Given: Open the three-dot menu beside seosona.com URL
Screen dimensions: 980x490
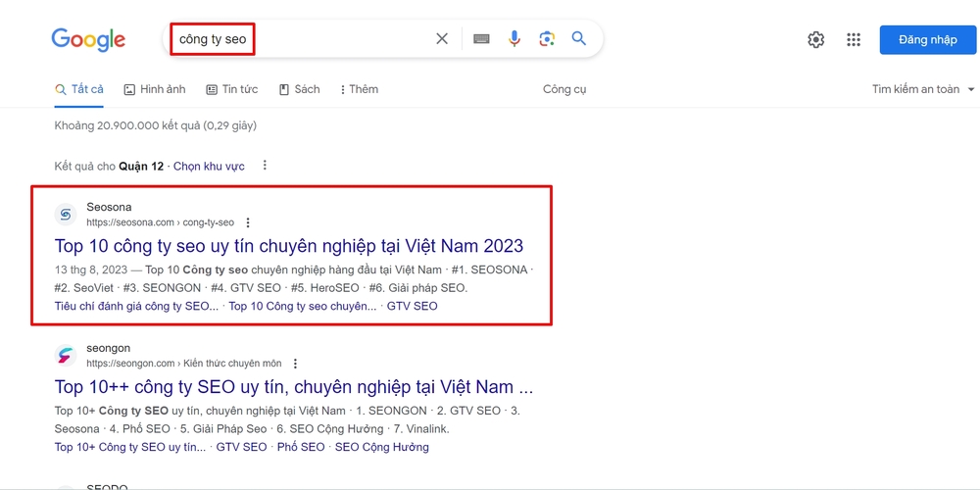Looking at the screenshot, I should click(x=248, y=222).
